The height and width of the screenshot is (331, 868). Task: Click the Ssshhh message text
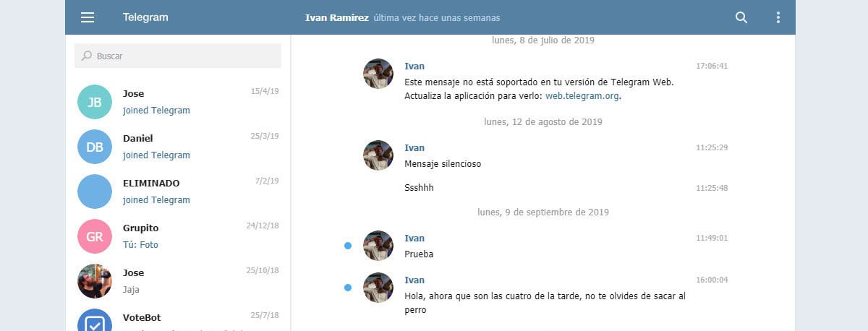click(x=420, y=188)
